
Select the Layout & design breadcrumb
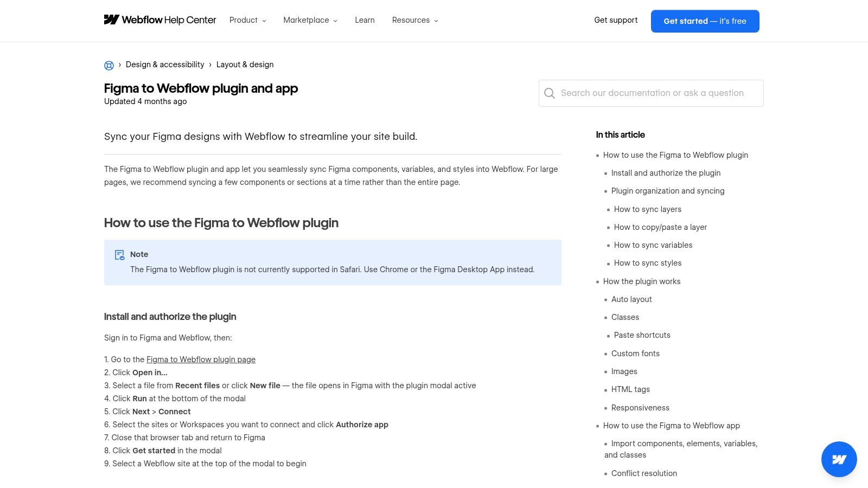[x=245, y=65]
